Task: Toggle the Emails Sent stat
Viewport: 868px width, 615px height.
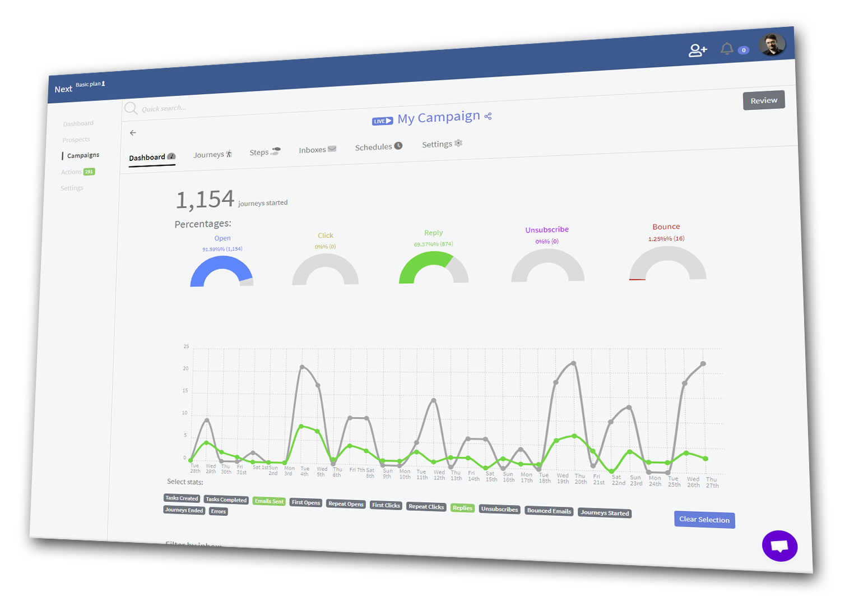Action: (269, 501)
